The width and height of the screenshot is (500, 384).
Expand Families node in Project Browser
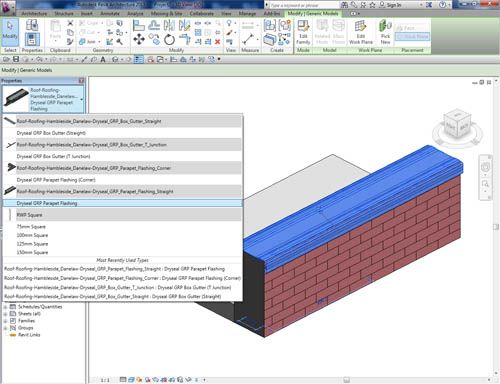[5, 321]
